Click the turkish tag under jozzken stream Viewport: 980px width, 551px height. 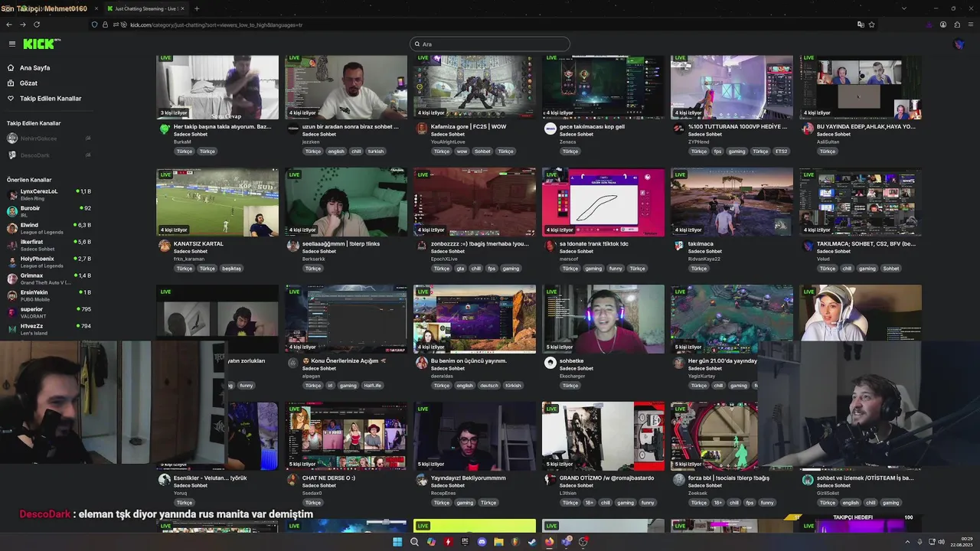point(375,152)
